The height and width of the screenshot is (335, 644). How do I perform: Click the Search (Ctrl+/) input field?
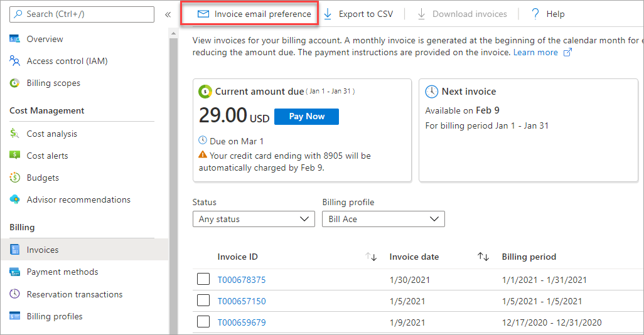click(x=82, y=14)
